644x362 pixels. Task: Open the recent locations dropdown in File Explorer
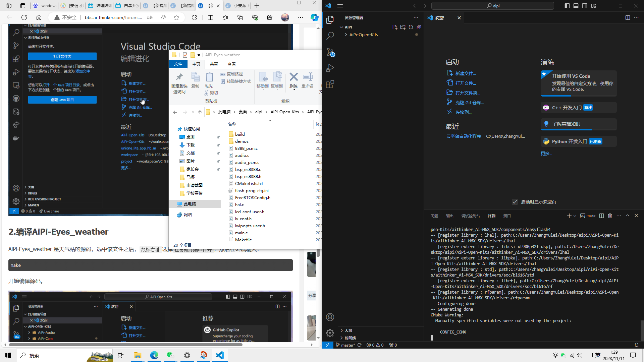tap(193, 112)
